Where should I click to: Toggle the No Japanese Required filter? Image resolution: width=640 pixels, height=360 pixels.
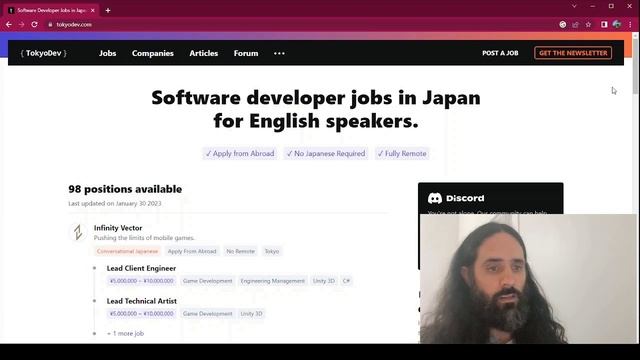click(x=326, y=153)
